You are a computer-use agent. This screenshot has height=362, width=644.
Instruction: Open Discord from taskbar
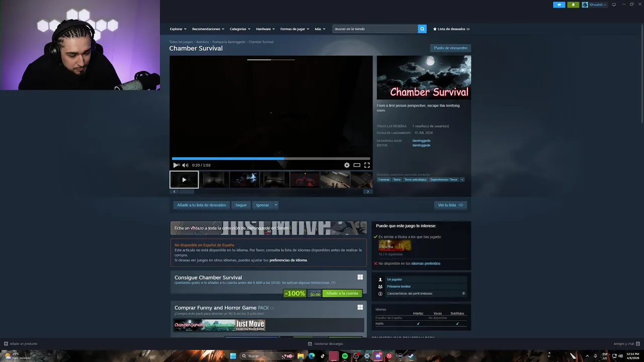pos(378,356)
